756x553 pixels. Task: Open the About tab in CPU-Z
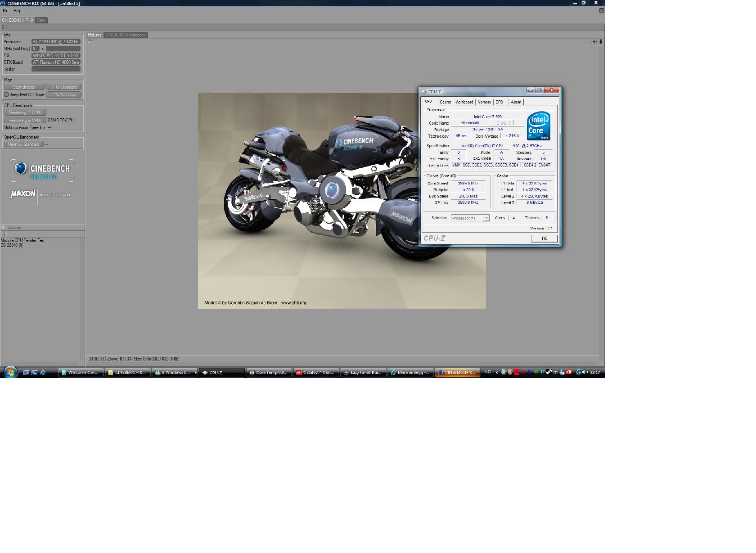[x=516, y=102]
